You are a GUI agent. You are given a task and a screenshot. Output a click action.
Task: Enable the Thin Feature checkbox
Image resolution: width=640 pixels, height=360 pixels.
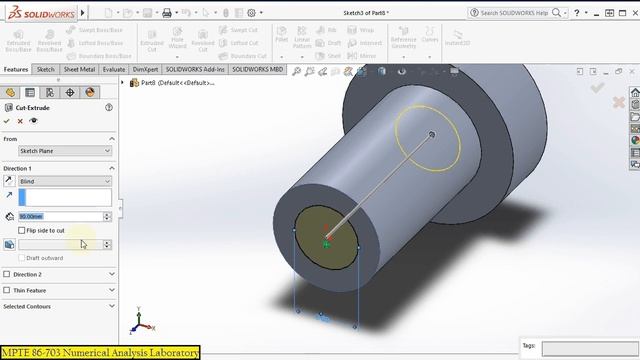point(7,290)
